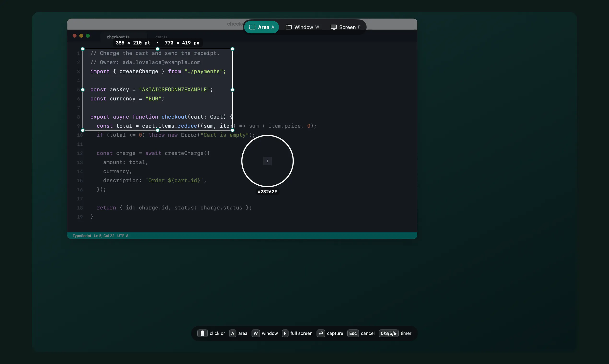Click the "EUR" currency string

tap(153, 99)
